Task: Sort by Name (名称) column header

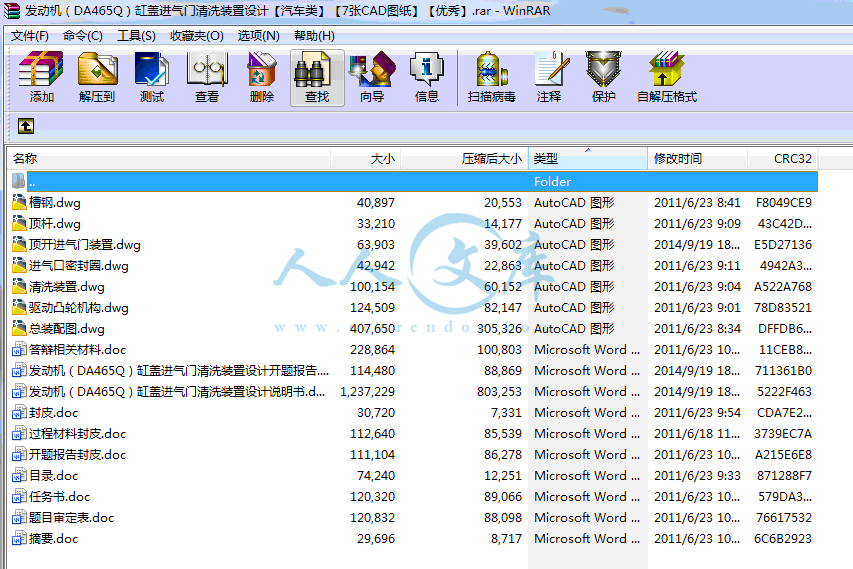Action: [x=170, y=159]
